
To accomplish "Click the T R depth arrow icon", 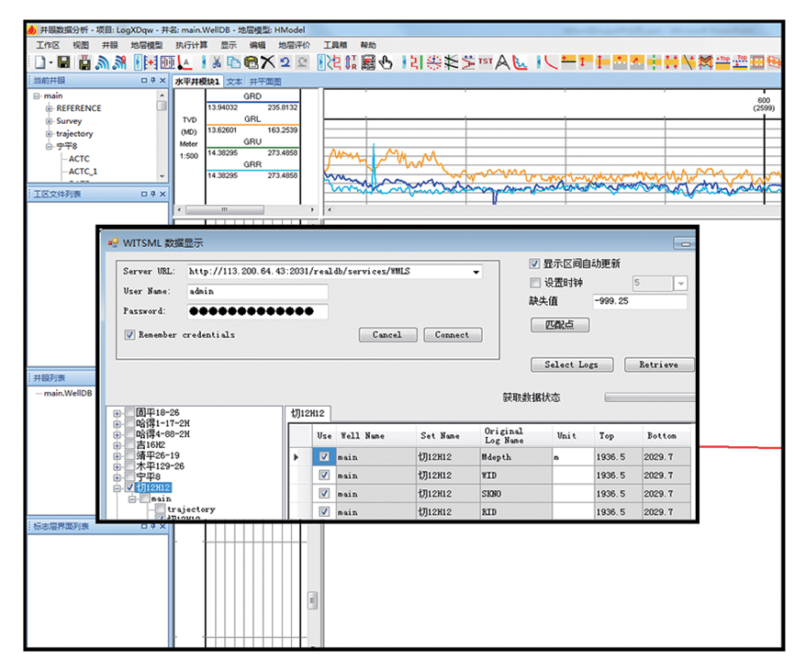I will (351, 62).
